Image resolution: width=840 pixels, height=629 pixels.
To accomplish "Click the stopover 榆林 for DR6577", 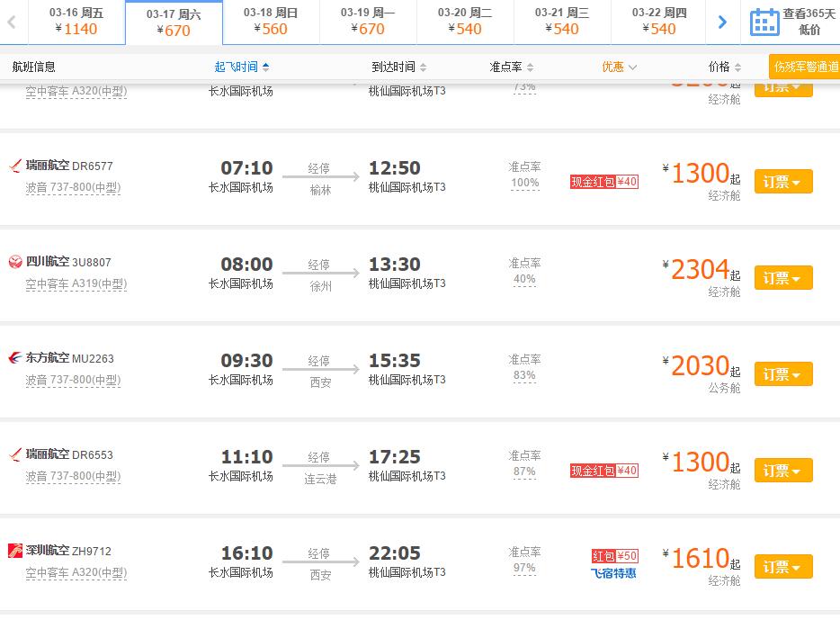I will 320,190.
